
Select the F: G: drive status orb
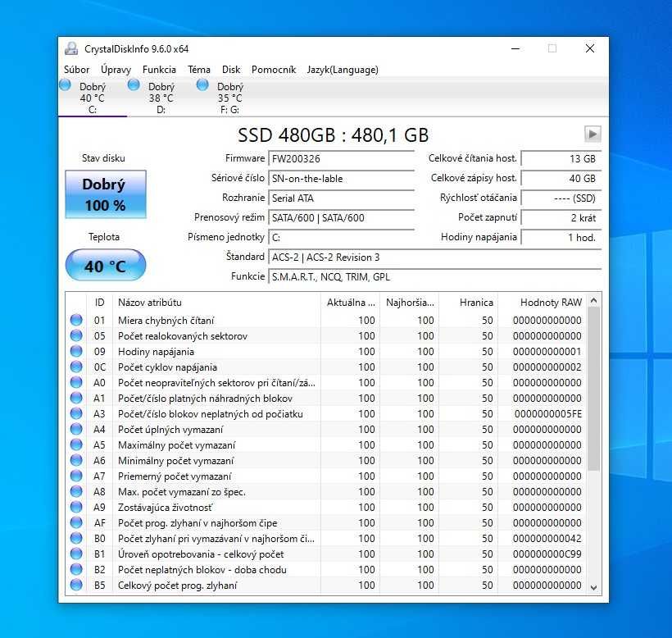click(202, 85)
